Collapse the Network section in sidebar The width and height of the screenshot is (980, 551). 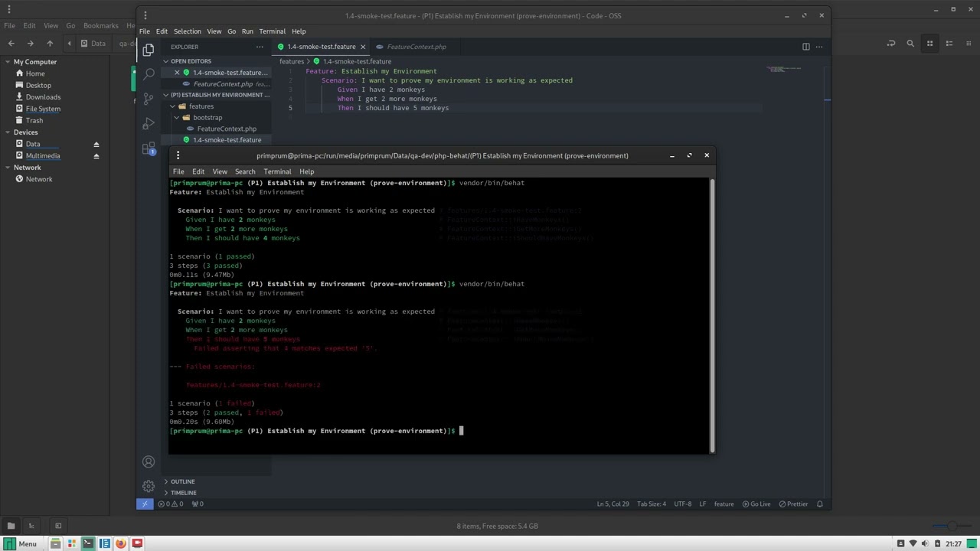(7, 168)
